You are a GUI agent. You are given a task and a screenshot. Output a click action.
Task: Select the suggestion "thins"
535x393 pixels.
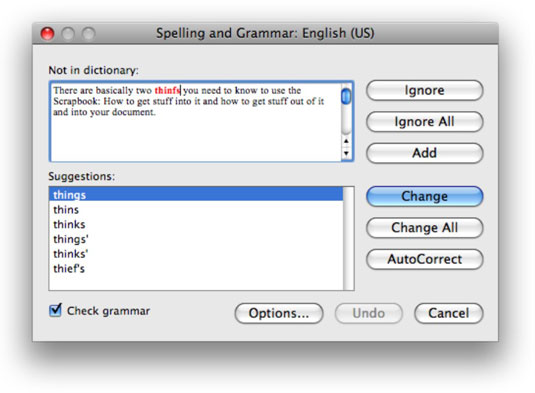point(196,209)
